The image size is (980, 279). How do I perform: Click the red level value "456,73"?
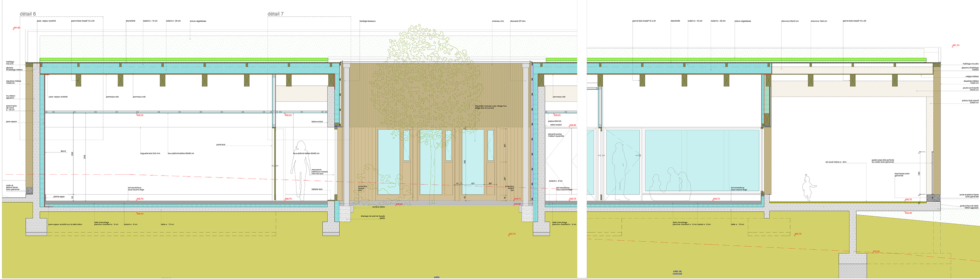click(x=908, y=200)
